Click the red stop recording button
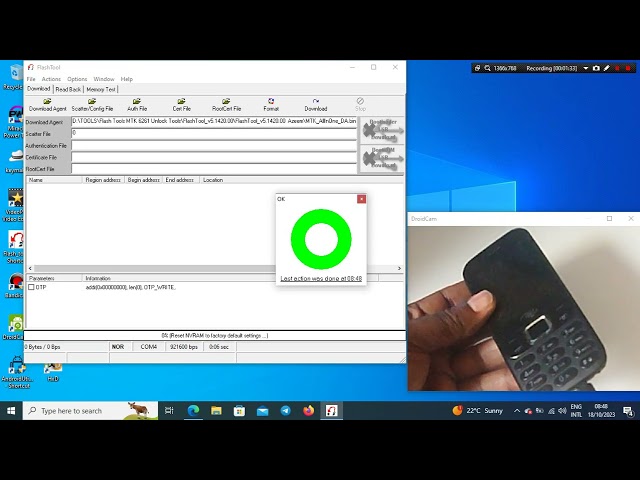Image resolution: width=640 pixels, height=480 pixels. 628,68
